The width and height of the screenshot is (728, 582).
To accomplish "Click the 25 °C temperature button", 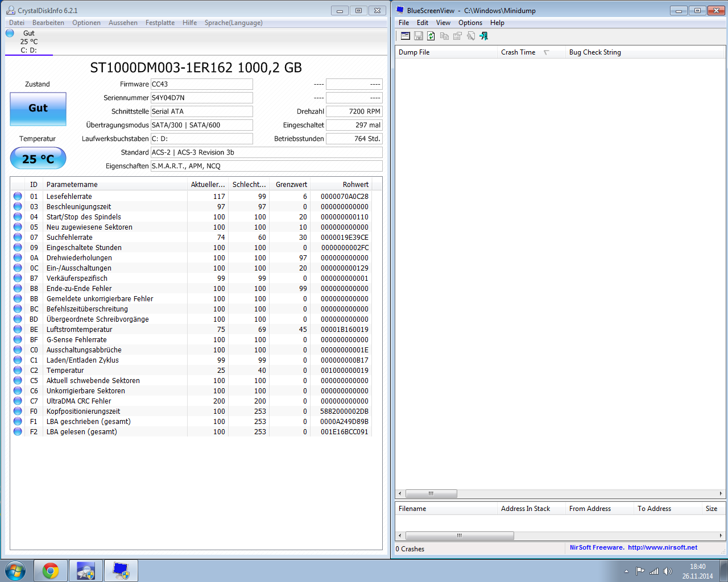I will 38,159.
